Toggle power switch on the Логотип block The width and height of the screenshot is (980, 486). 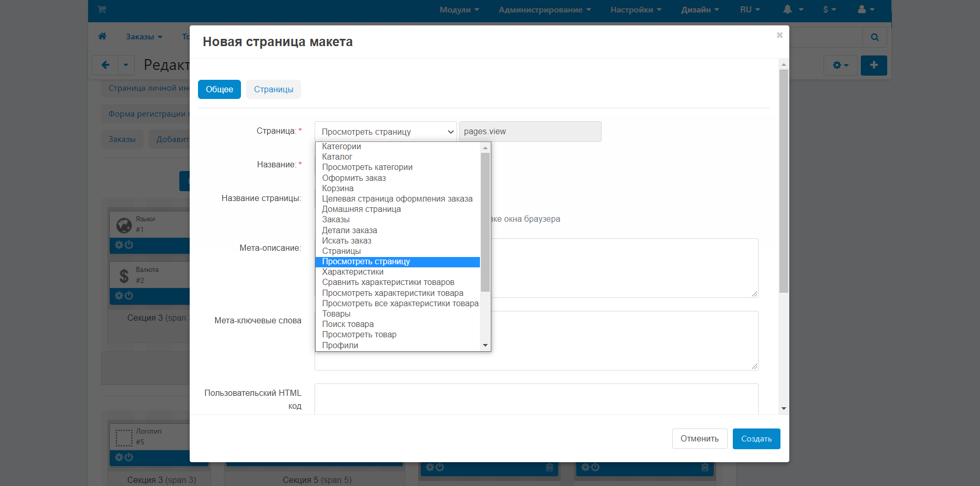pos(129,457)
